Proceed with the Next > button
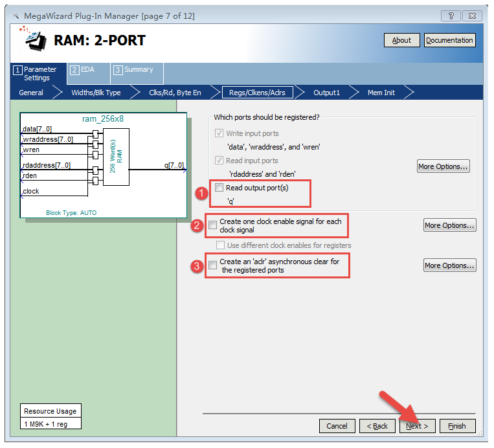The width and height of the screenshot is (494, 448). click(417, 426)
